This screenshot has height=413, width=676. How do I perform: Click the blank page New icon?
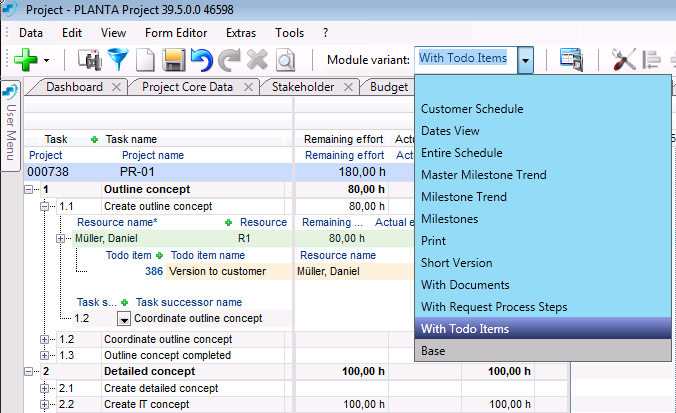(x=145, y=60)
